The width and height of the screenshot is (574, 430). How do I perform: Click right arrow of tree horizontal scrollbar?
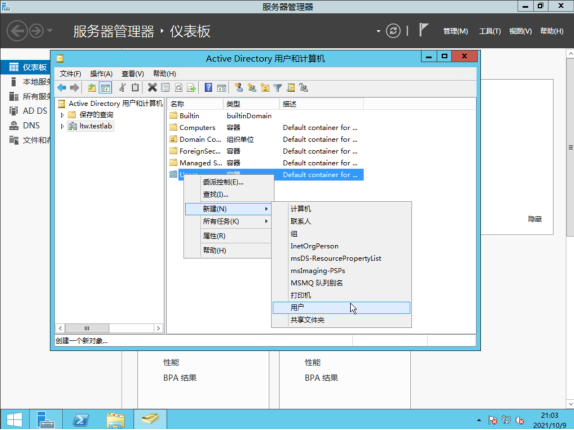158,328
